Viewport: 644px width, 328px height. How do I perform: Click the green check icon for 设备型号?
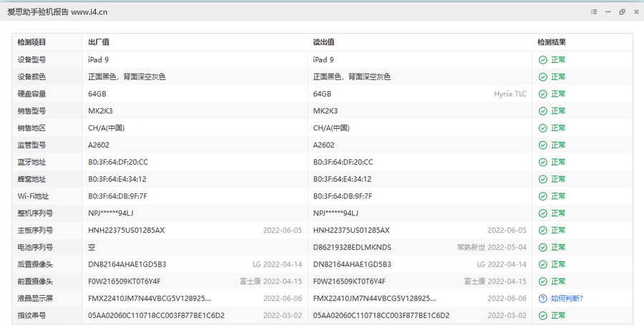tap(542, 60)
